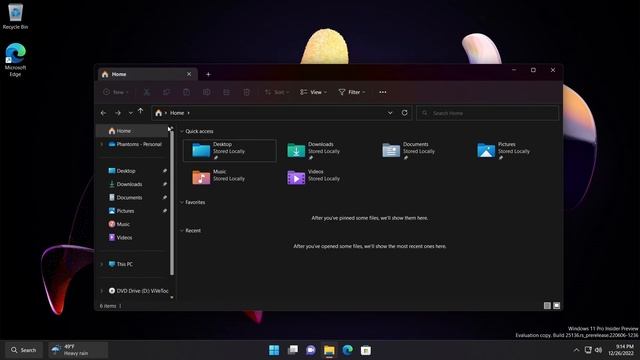Open the See more (three dots) menu
This screenshot has height=360, width=640.
point(382,92)
